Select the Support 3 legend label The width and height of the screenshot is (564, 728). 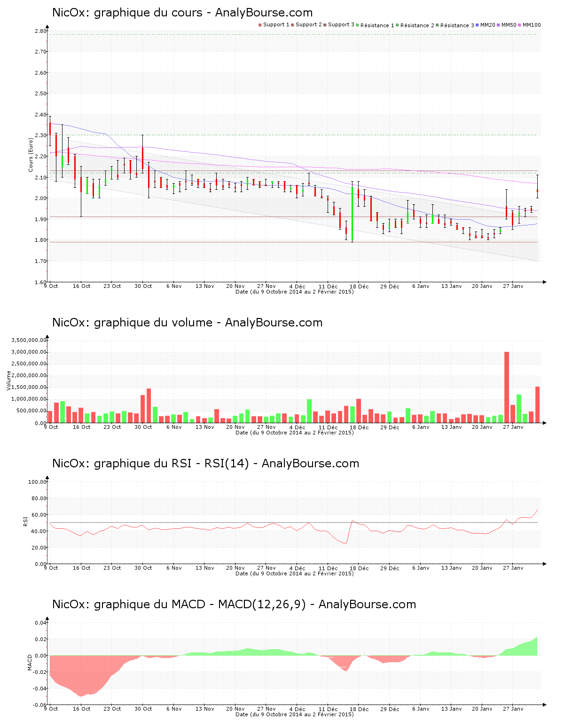click(341, 25)
